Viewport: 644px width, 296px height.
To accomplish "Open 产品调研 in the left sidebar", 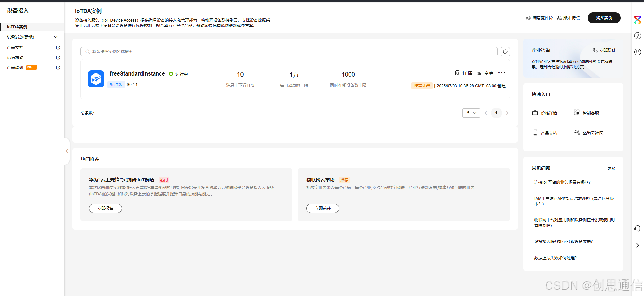I will (15, 68).
